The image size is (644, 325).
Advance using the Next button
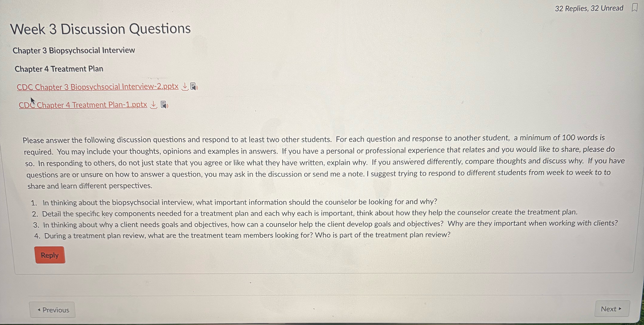[612, 309]
